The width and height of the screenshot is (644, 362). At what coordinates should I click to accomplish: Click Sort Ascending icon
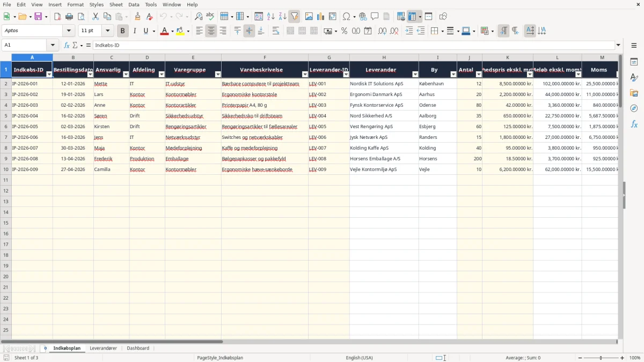271,17
